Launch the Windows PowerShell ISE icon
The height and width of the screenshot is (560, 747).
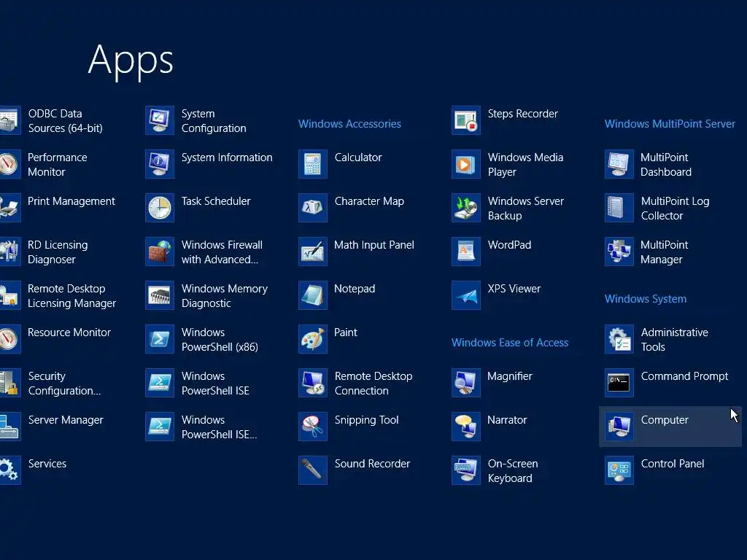coord(160,383)
